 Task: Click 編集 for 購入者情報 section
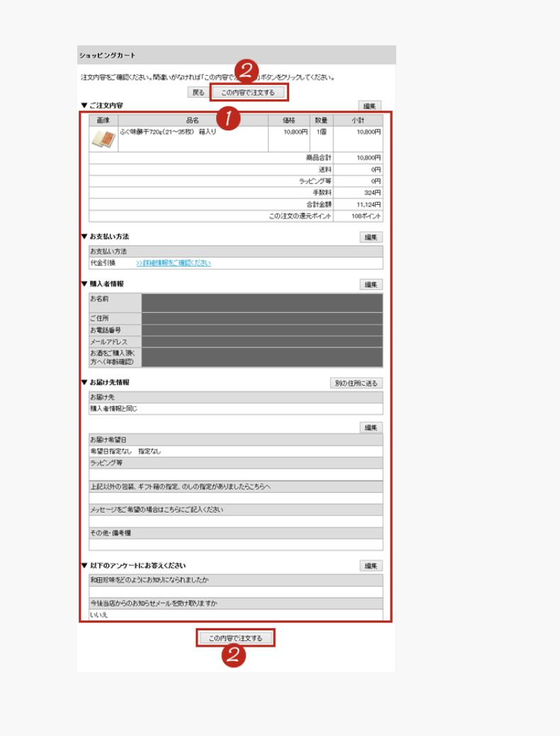coord(371,284)
